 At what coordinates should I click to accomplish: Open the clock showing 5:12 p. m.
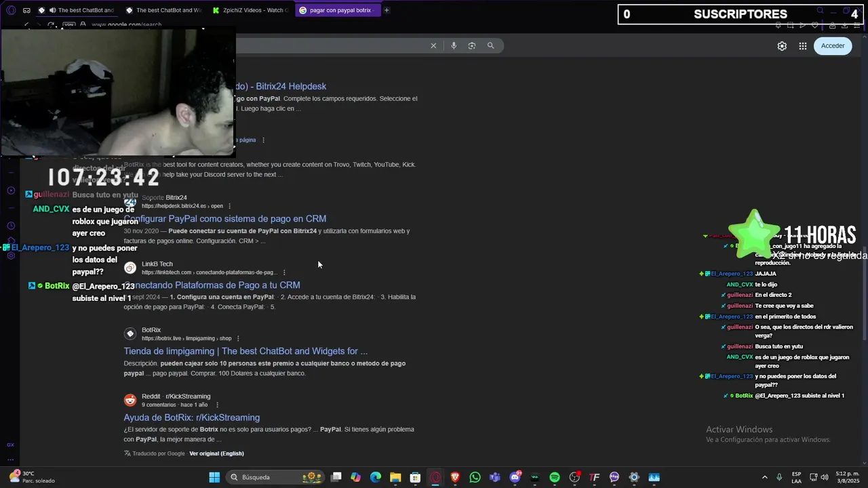[x=847, y=477]
